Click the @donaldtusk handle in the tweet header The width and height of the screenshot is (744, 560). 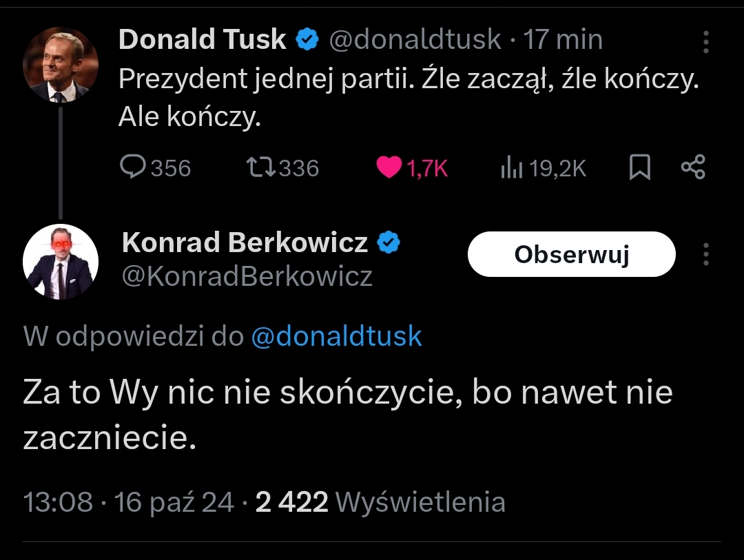point(415,40)
